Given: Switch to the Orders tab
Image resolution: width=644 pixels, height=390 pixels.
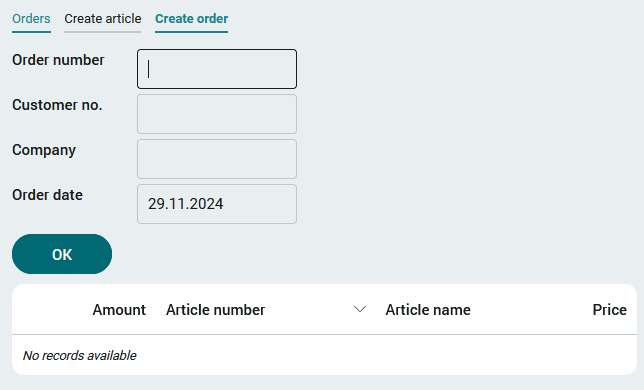Looking at the screenshot, I should [x=31, y=19].
